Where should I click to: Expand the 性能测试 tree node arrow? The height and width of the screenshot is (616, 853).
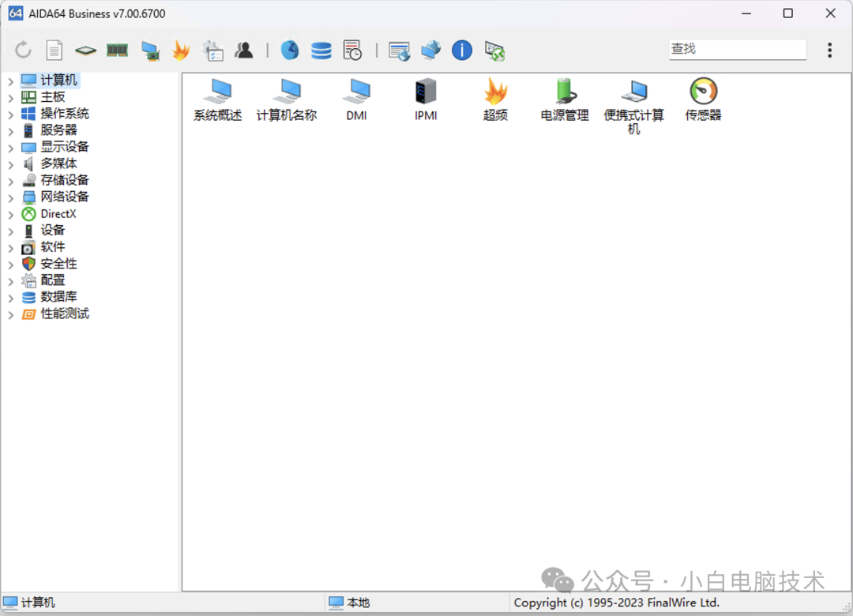click(x=10, y=315)
